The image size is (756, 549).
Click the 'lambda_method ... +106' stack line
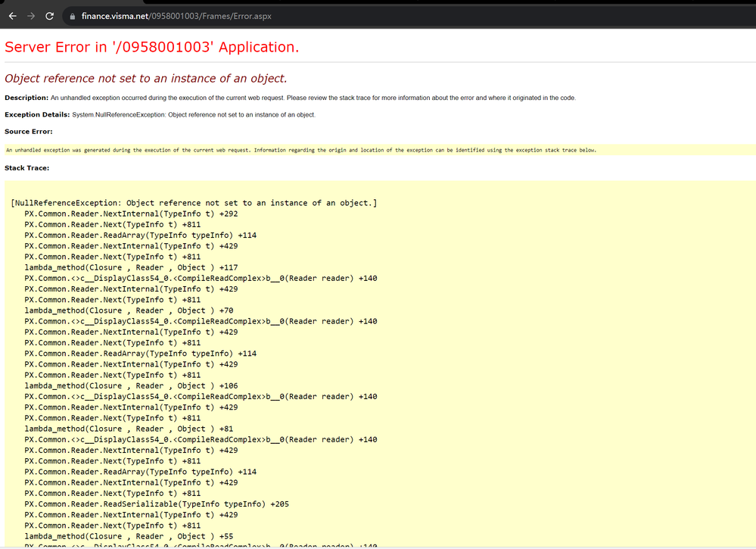coord(131,385)
